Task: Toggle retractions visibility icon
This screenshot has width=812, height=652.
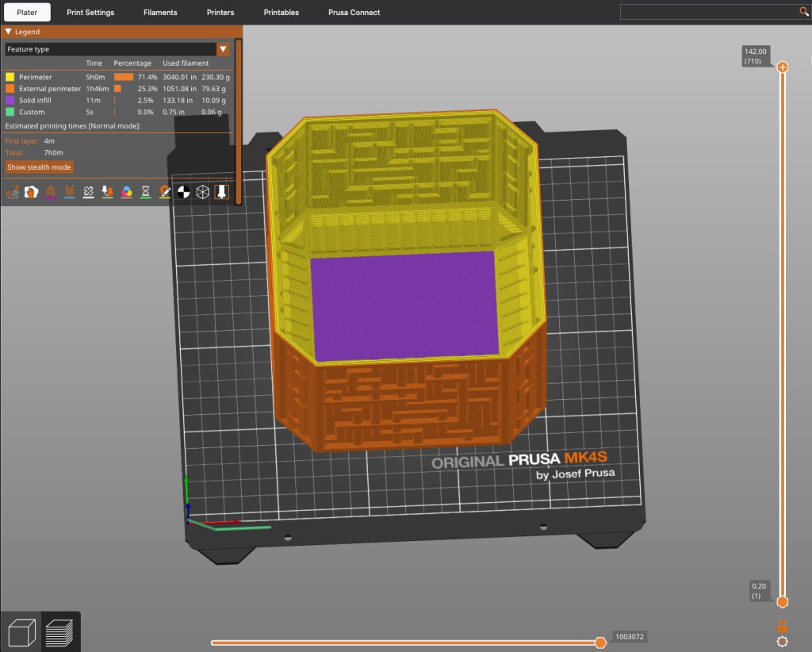Action: [x=51, y=192]
